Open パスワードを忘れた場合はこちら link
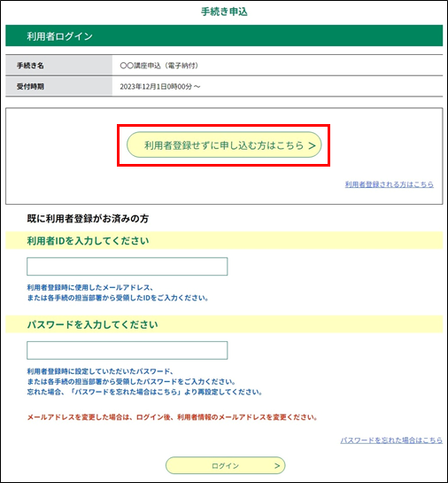The image size is (448, 483). [391, 440]
